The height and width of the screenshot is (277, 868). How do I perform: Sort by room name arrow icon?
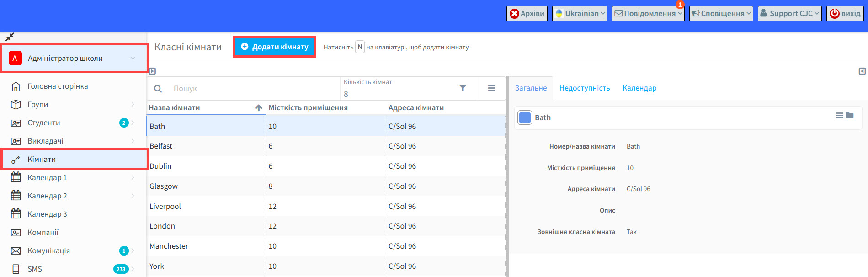[258, 108]
